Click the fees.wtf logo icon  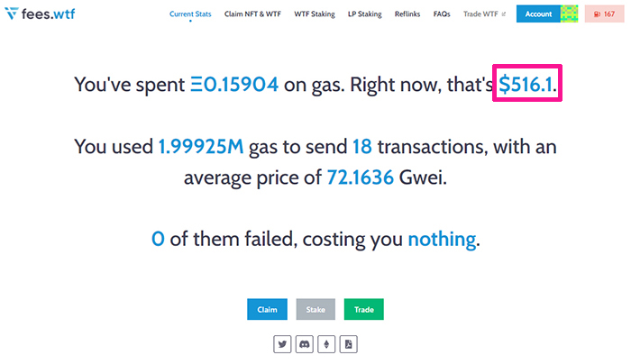coord(11,14)
